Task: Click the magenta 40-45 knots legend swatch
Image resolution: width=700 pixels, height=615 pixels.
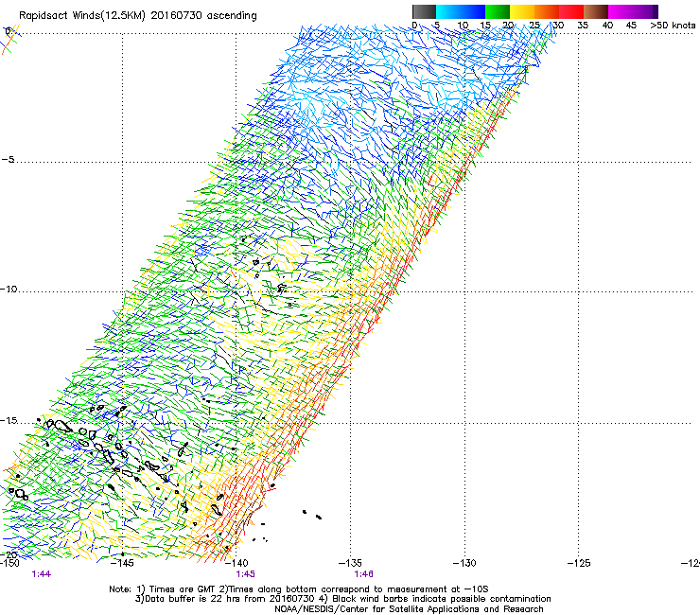Action: point(621,11)
